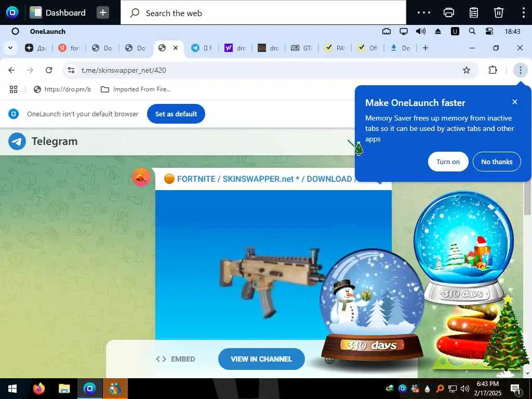Image resolution: width=532 pixels, height=399 pixels.
Task: Switch to the 'PA' tab
Action: [335, 48]
